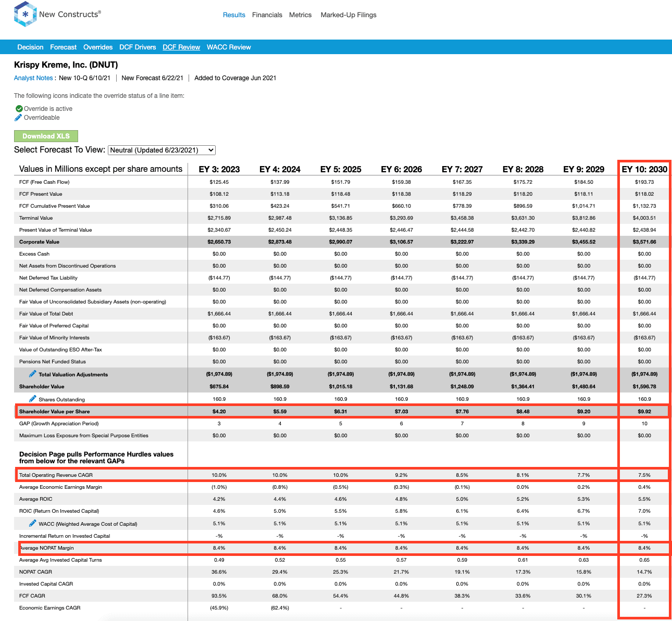
Task: Click pencil icon beside Shares Outstanding
Action: coord(32,399)
